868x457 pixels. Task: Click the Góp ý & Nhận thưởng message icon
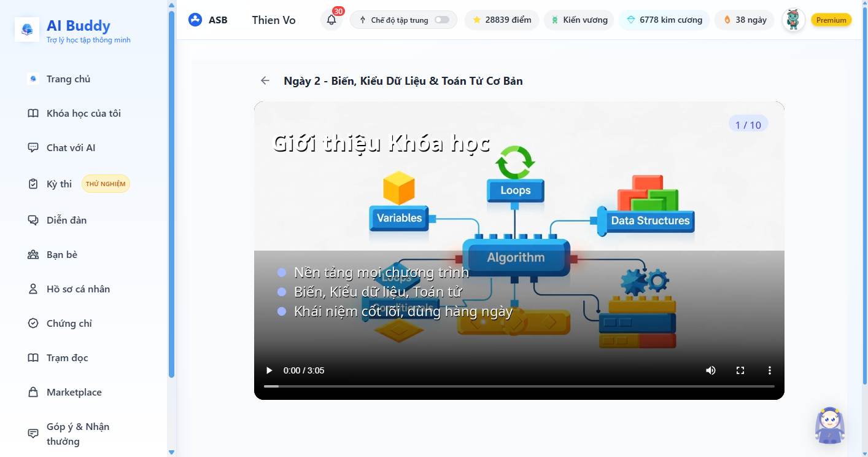click(x=33, y=434)
